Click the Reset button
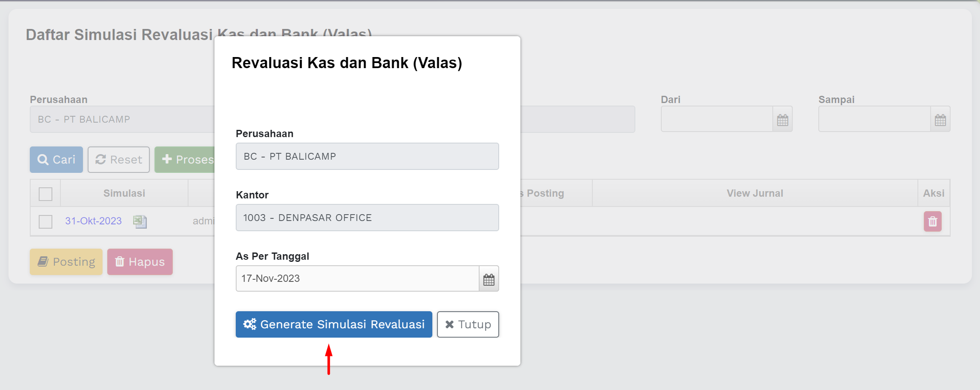Screen dimensions: 980x390 point(118,160)
